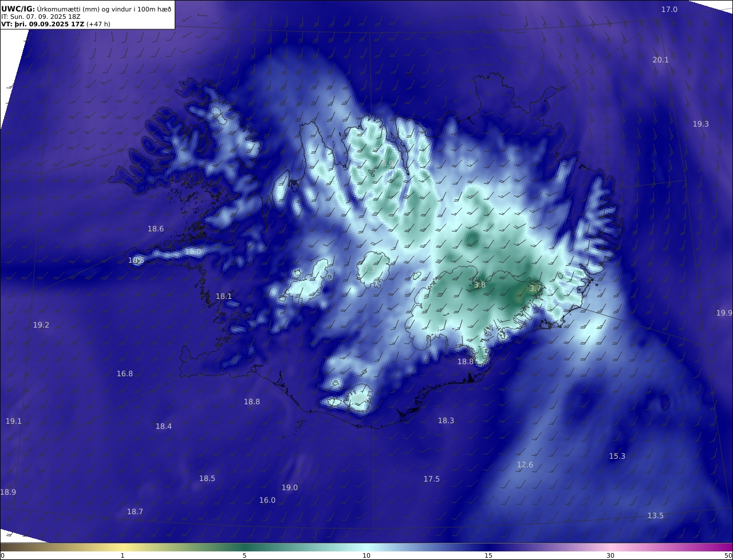Screen dimensions: 733x560
Task: Select the 18.5 value on the map
Action: coord(207,479)
